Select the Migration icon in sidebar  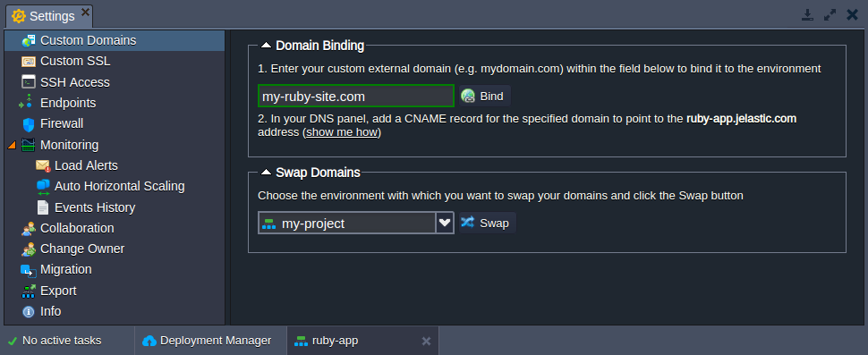click(x=29, y=270)
